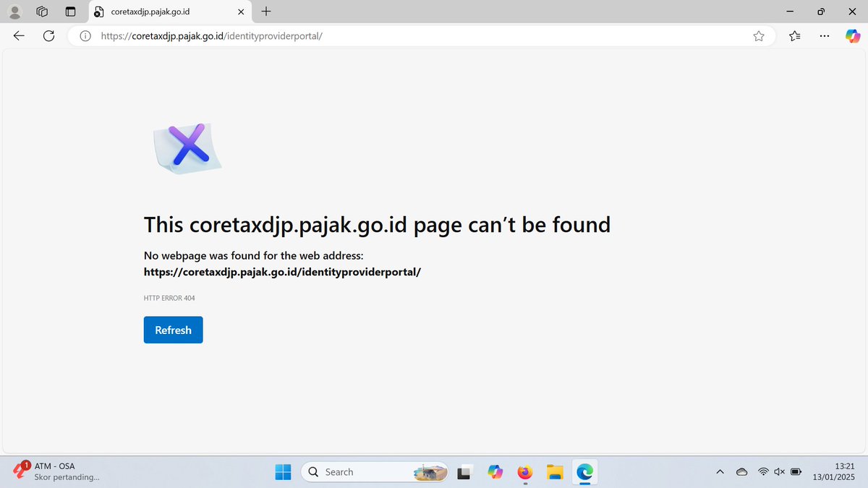Launch Copilot from the taskbar
This screenshot has height=488, width=868.
495,472
